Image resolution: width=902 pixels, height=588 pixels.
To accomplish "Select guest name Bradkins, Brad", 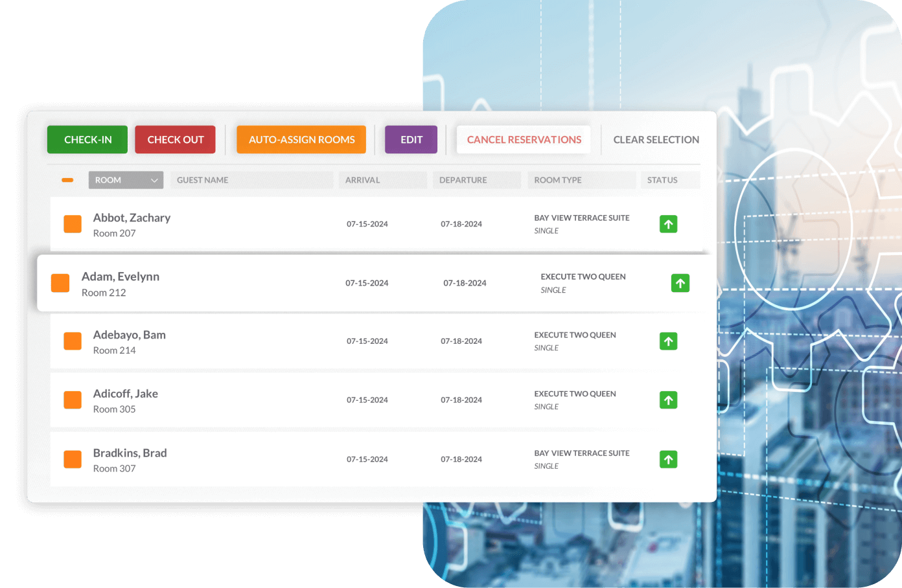I will [130, 453].
